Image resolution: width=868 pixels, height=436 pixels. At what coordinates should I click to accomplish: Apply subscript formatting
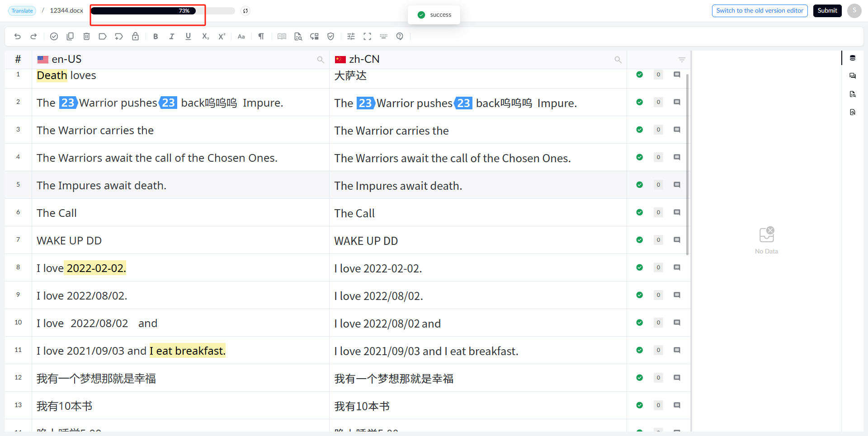[x=205, y=37]
